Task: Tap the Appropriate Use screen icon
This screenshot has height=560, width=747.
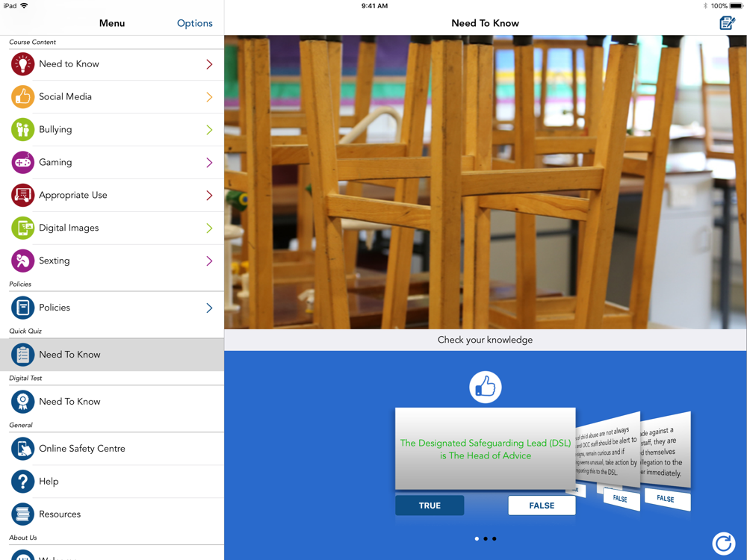Action: 23,195
